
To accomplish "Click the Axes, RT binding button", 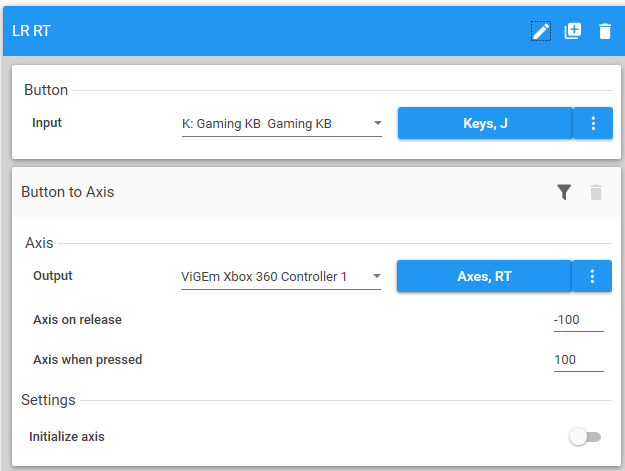I will 484,276.
